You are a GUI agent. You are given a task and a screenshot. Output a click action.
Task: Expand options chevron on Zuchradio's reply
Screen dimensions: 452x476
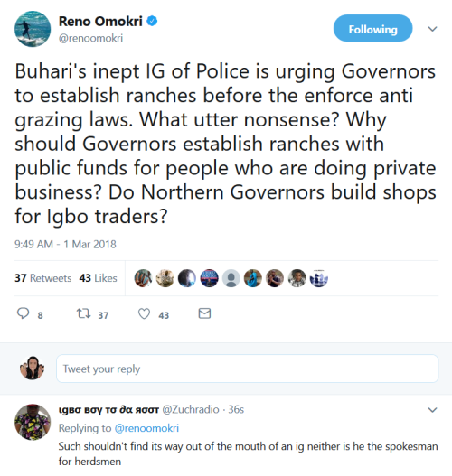tap(432, 410)
